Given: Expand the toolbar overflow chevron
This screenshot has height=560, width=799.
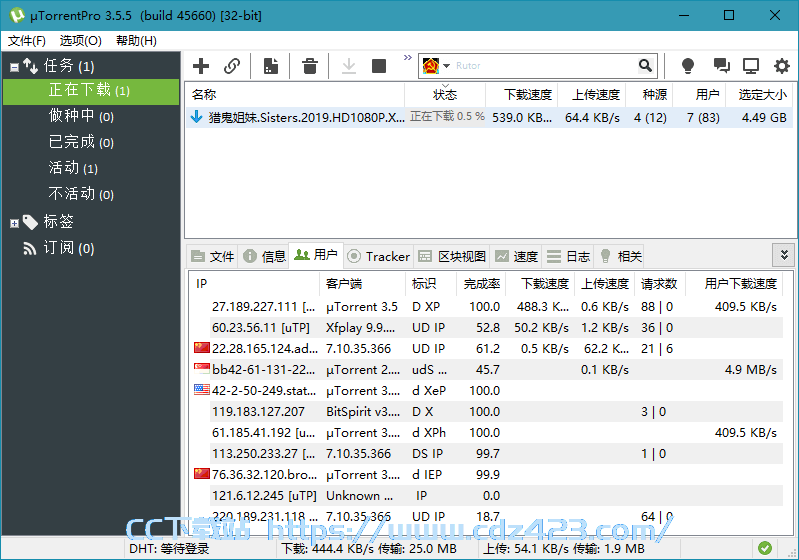Looking at the screenshot, I should (x=408, y=57).
